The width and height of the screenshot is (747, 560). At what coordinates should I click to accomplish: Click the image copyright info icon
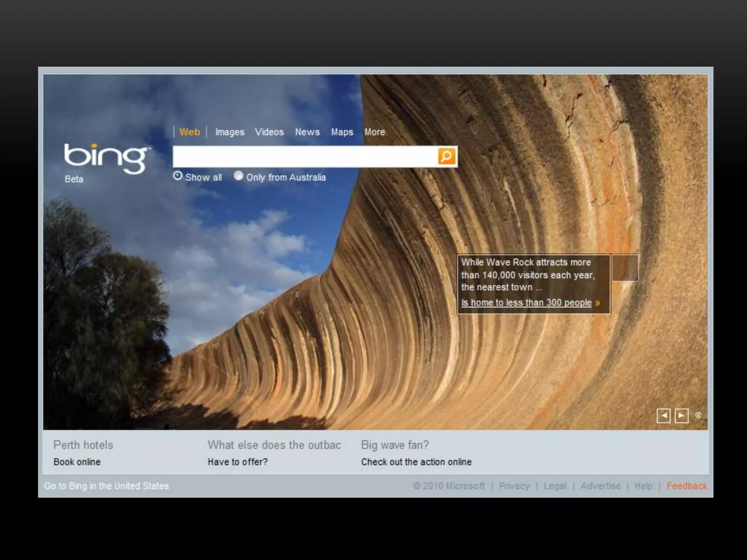pyautogui.click(x=698, y=415)
